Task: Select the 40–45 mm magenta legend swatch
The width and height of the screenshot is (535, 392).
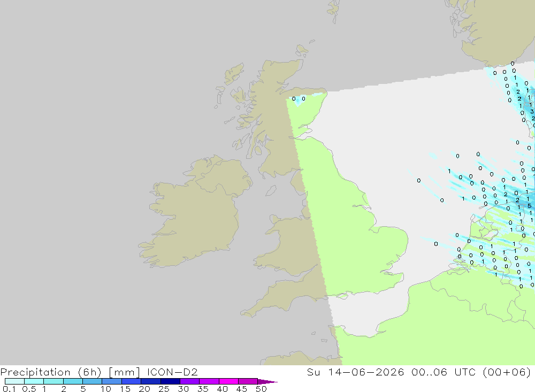Action: tap(228, 381)
